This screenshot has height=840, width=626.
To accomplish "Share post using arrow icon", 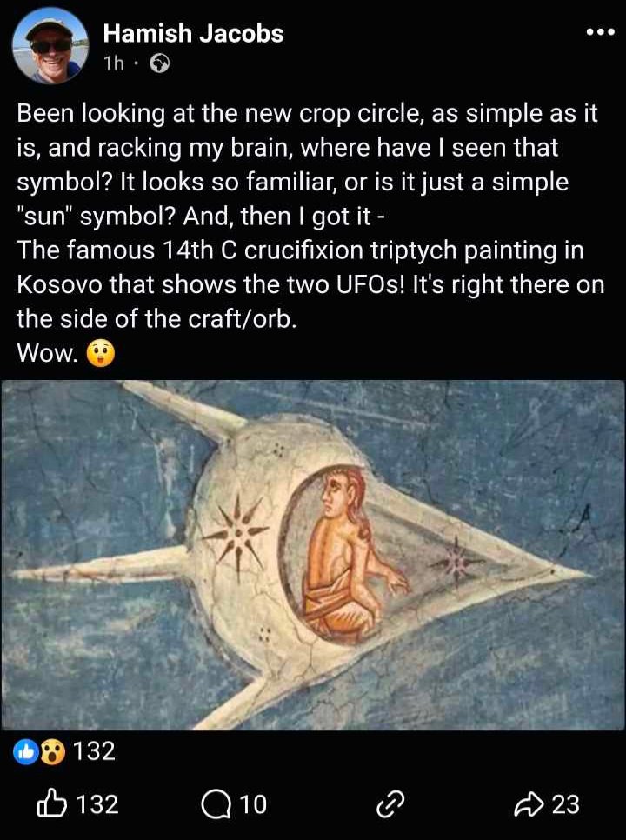I will 529,804.
